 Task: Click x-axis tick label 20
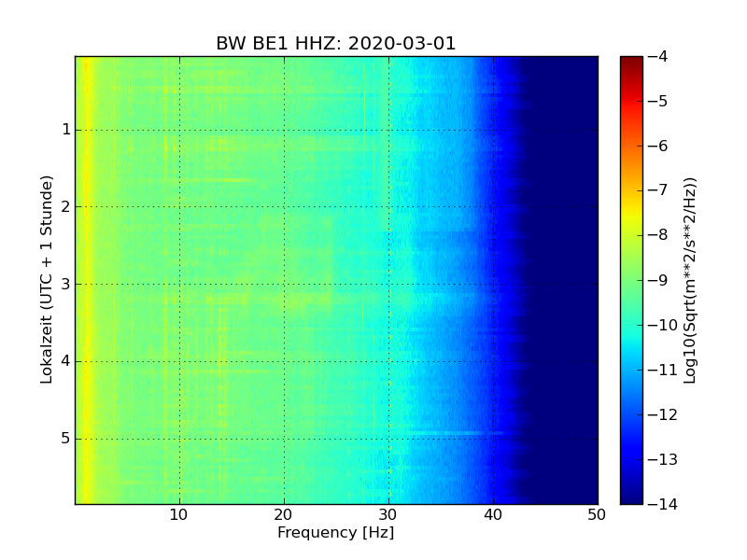coord(284,515)
